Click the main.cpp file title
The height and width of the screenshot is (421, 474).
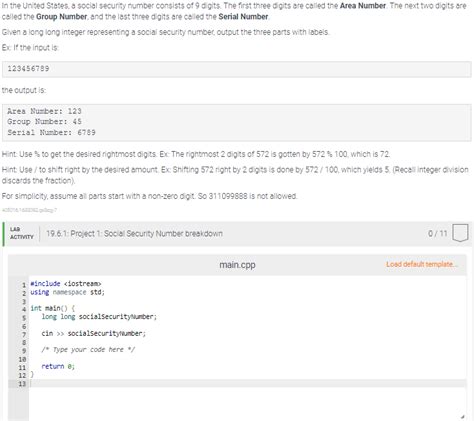pyautogui.click(x=237, y=265)
